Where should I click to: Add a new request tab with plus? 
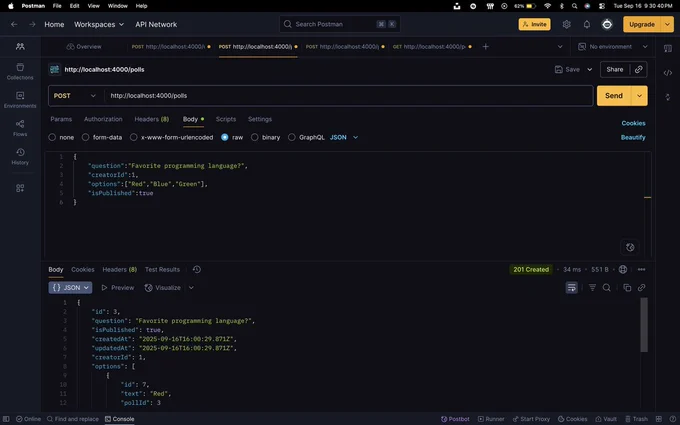486,46
